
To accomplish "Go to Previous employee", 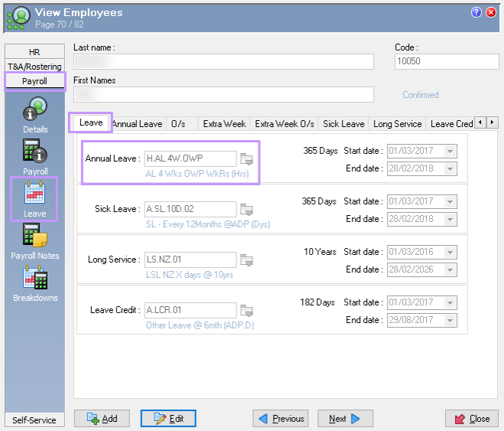I will coord(281,419).
